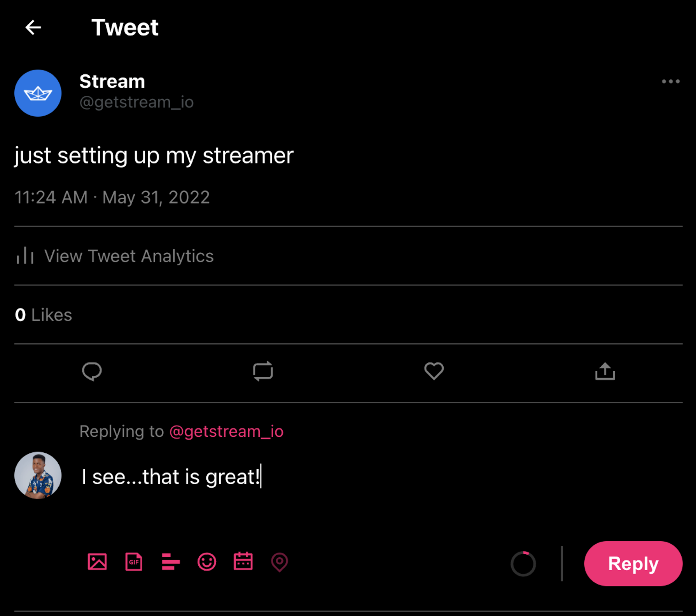Schedule the reply with the calendar icon
This screenshot has width=696, height=616.
pos(243,562)
